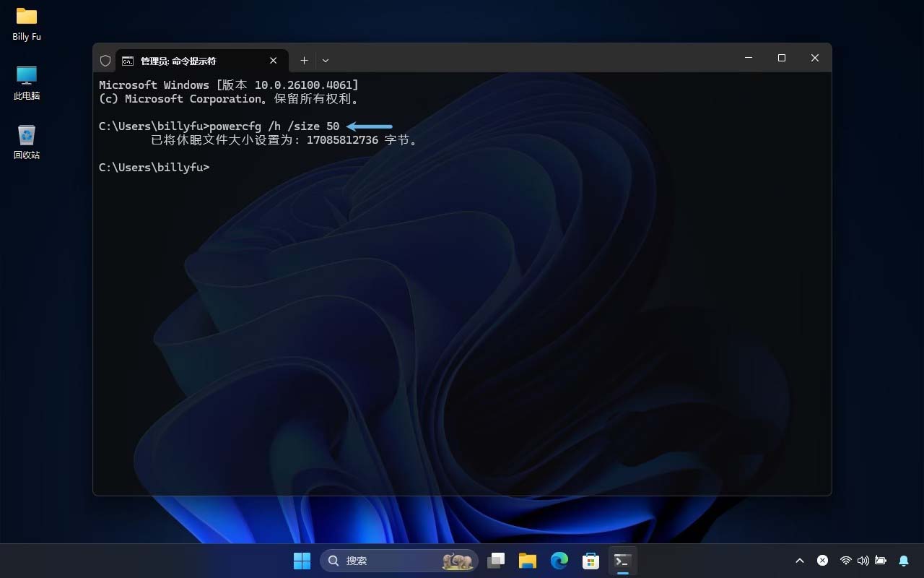Open the Terminal profile dropdown chevron

[x=325, y=61]
